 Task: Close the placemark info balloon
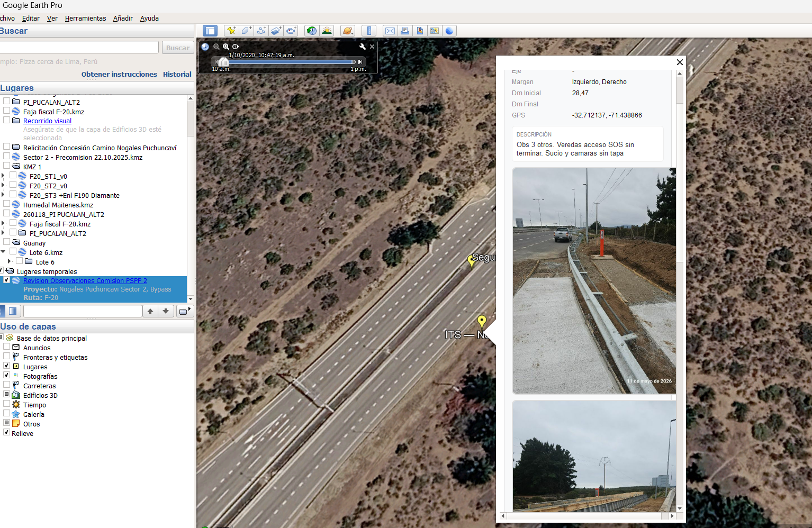[680, 62]
